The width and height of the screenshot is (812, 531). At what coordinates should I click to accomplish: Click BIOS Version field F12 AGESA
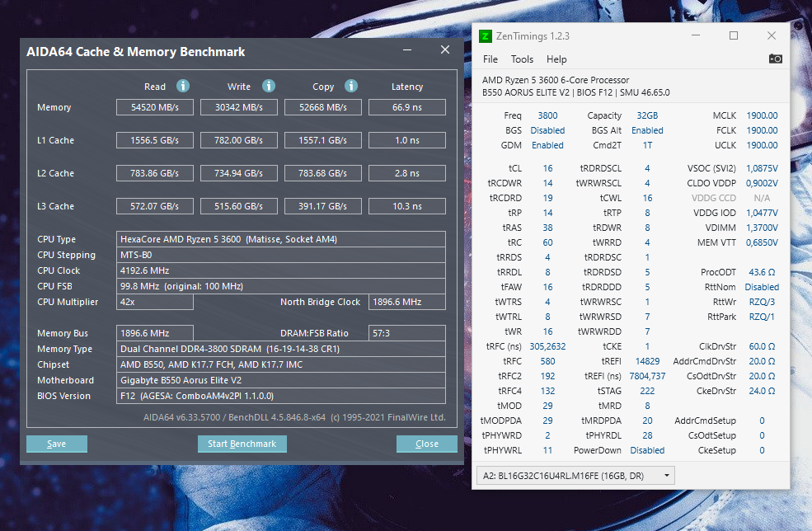click(280, 396)
